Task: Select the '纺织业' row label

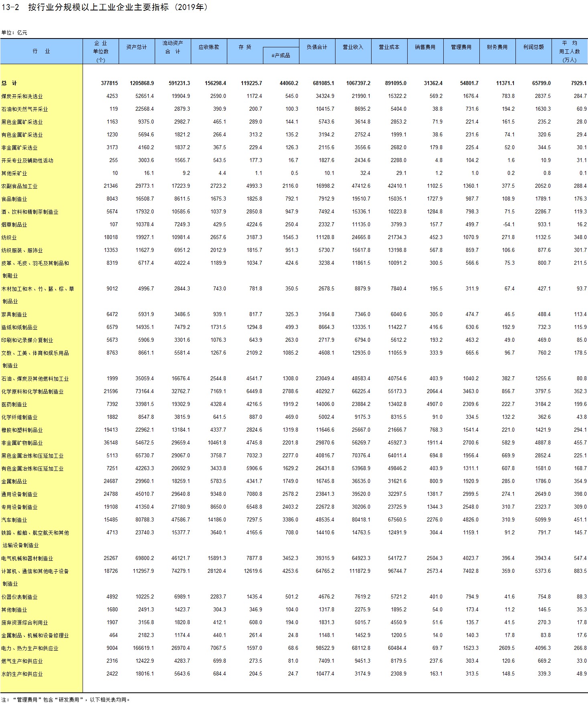Action: click(x=9, y=237)
